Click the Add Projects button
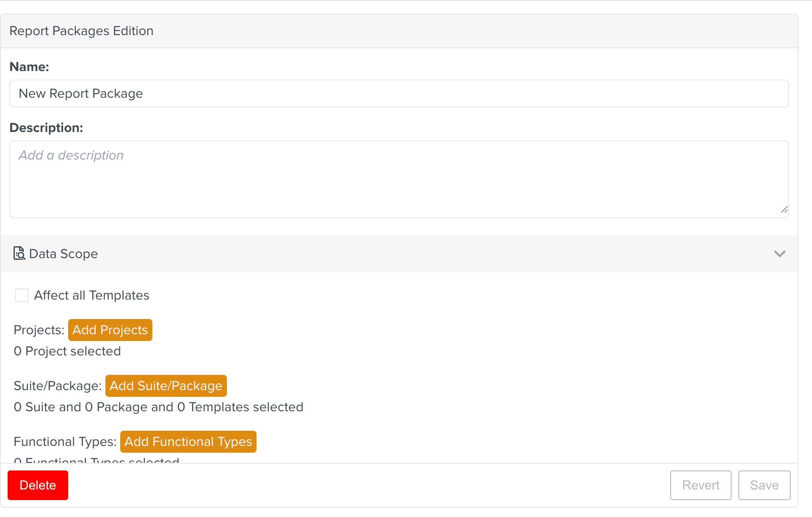812x517 pixels. 110,330
